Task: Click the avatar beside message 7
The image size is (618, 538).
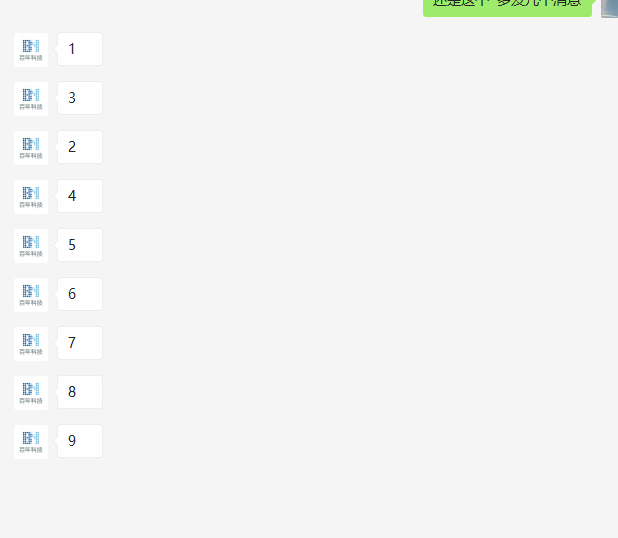Action: coord(31,344)
